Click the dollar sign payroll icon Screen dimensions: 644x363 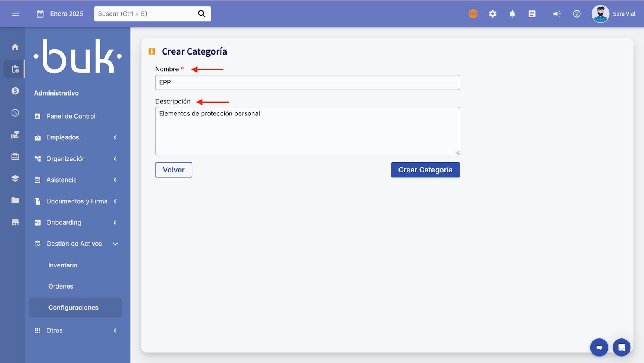click(x=15, y=91)
